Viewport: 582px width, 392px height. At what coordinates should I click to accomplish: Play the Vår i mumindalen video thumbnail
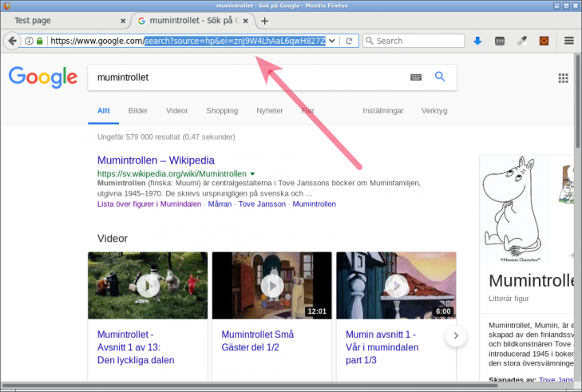coord(396,286)
